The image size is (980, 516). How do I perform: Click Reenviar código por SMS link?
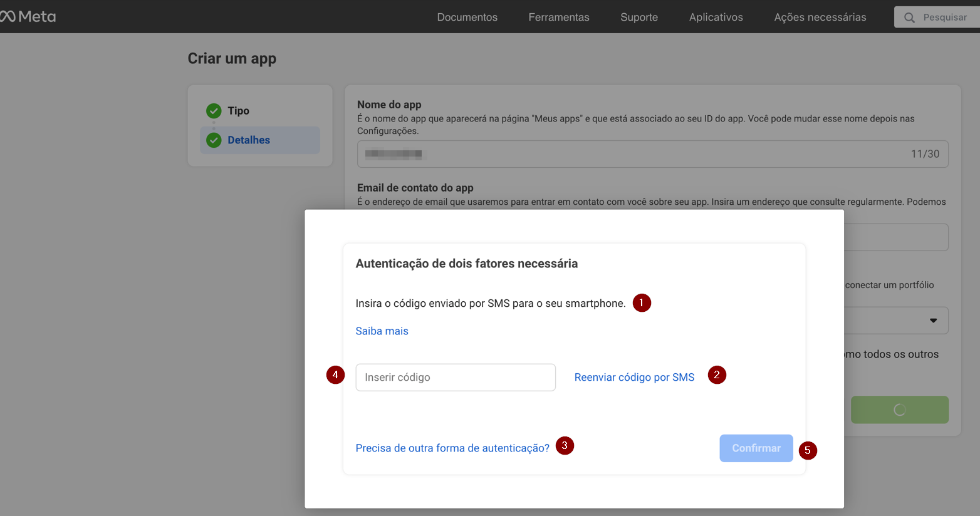(x=634, y=378)
